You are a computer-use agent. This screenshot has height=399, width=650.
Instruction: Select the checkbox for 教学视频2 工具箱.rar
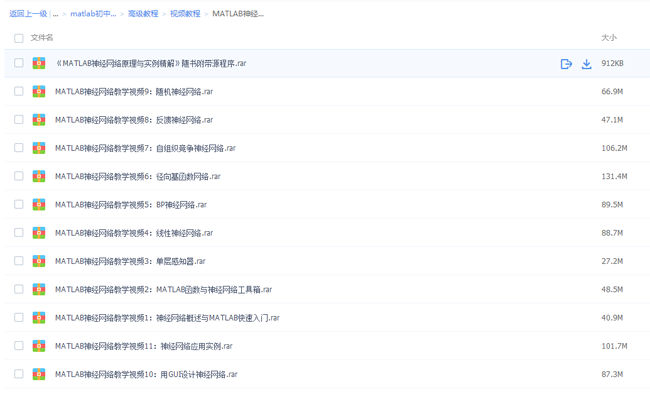coord(19,289)
